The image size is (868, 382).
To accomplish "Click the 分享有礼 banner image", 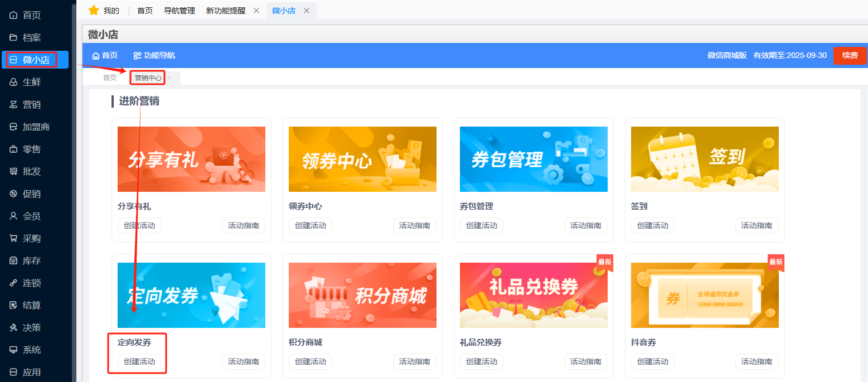I will click(x=191, y=159).
